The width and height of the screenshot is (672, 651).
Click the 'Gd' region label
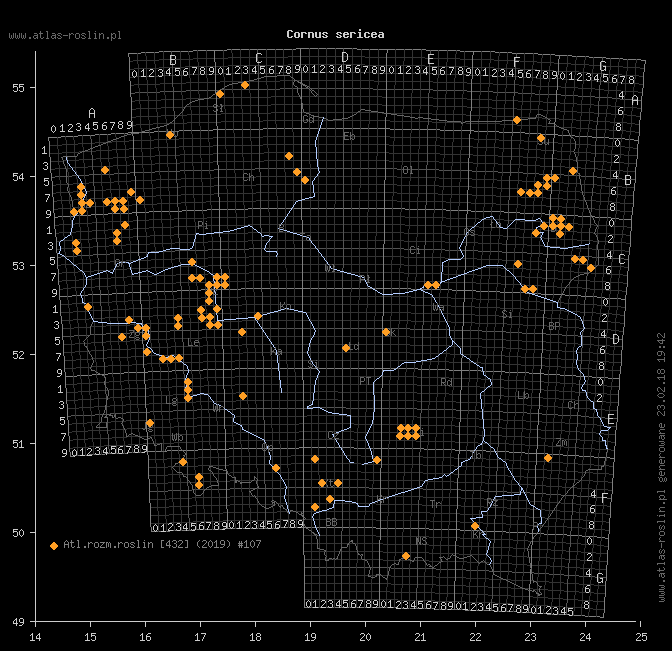click(x=309, y=119)
